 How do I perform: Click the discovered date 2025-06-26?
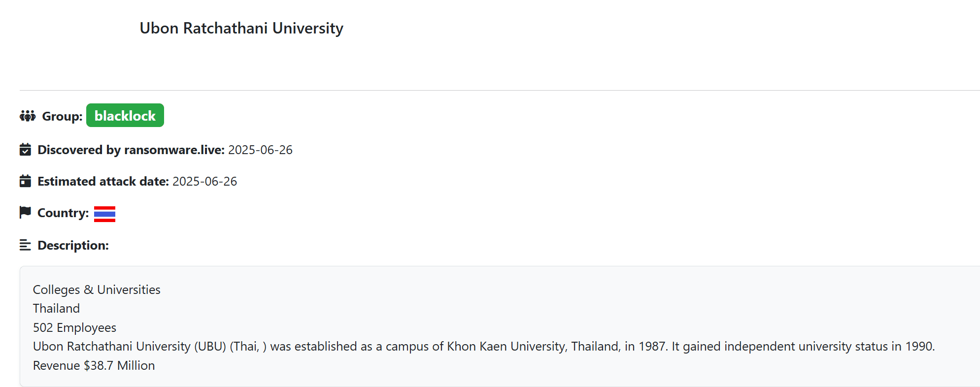point(260,150)
